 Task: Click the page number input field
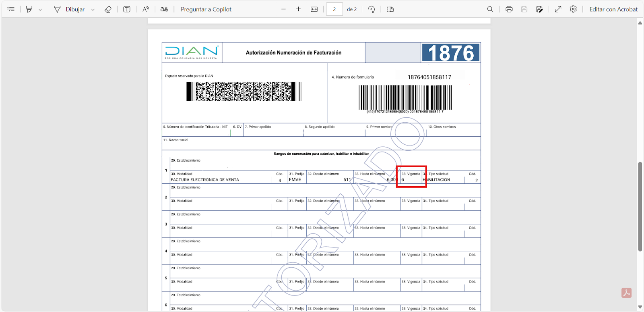coord(334,9)
